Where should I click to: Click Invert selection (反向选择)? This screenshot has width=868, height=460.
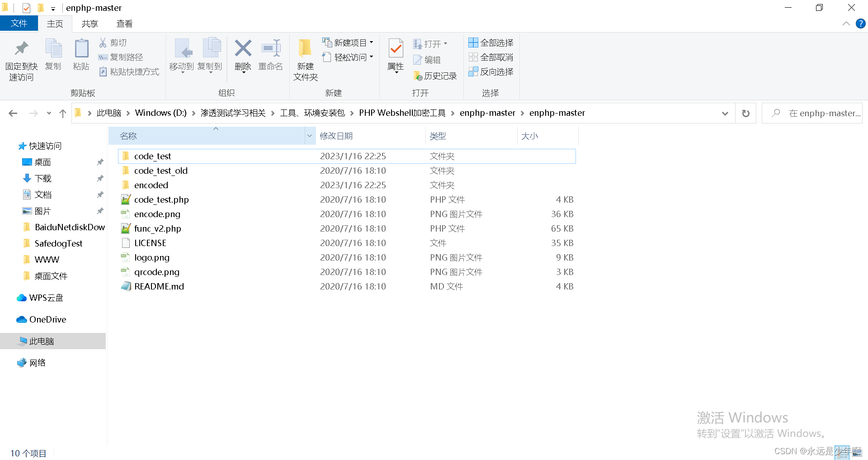(491, 71)
